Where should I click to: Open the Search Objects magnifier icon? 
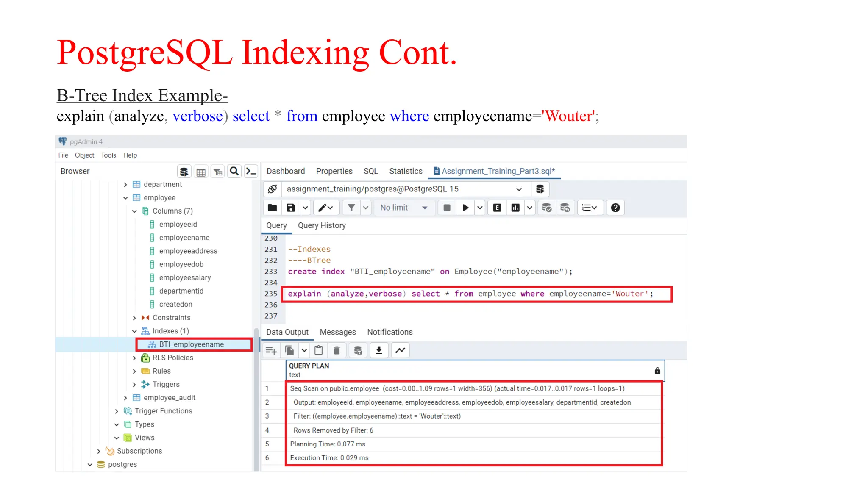(234, 171)
